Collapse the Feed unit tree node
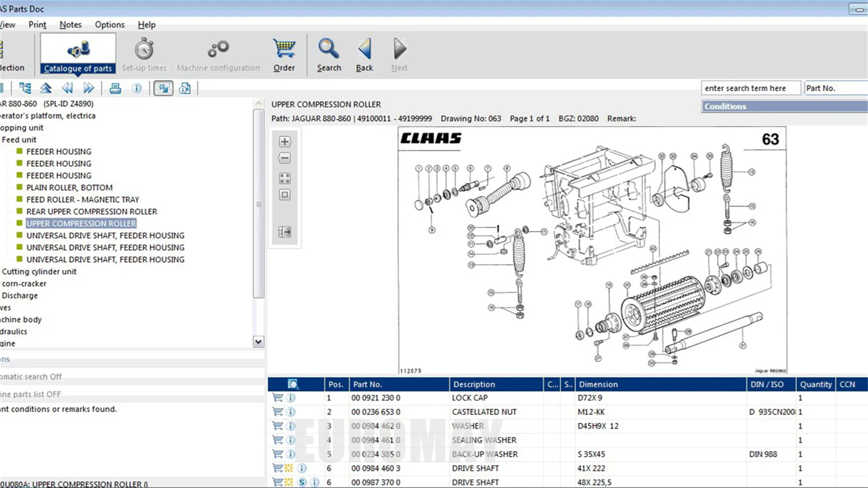The width and height of the screenshot is (868, 488). click(x=19, y=140)
